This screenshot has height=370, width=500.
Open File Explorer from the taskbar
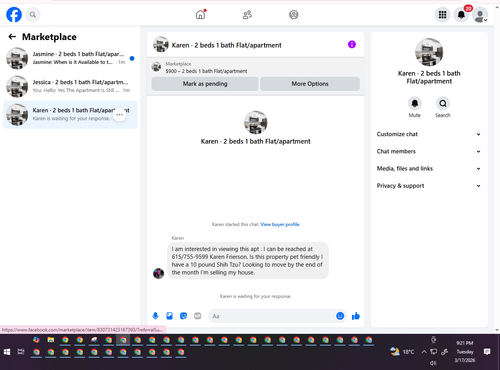click(x=51, y=340)
